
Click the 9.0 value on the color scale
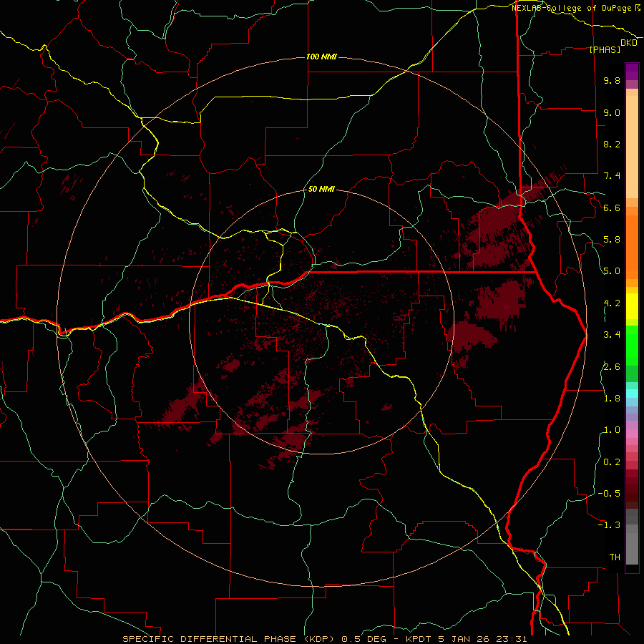coord(612,112)
